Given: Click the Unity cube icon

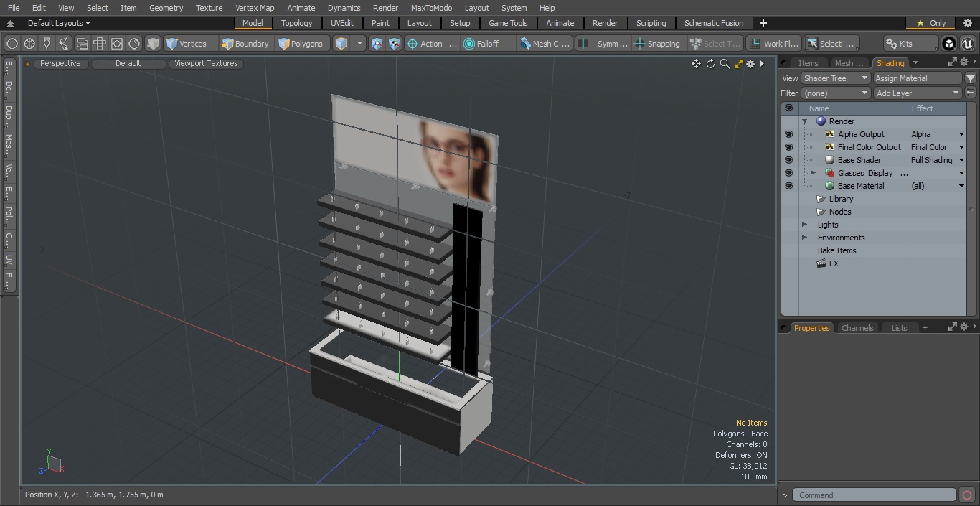Looking at the screenshot, I should coord(949,44).
